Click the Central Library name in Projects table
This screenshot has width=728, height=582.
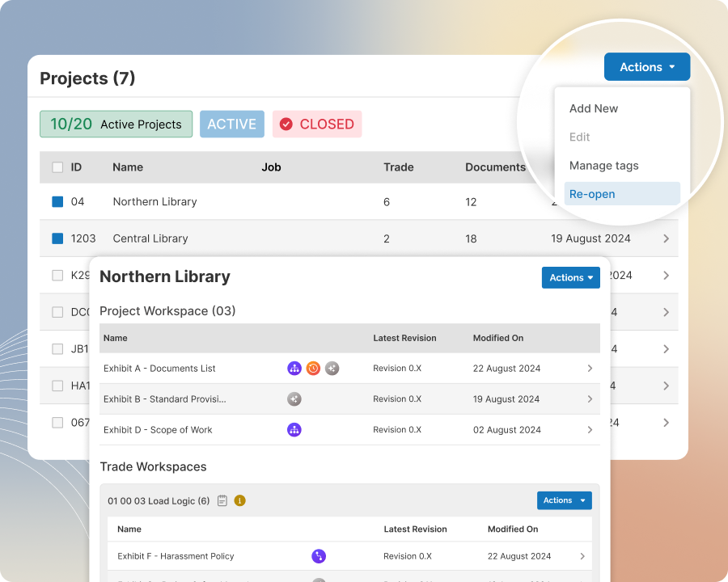[150, 238]
